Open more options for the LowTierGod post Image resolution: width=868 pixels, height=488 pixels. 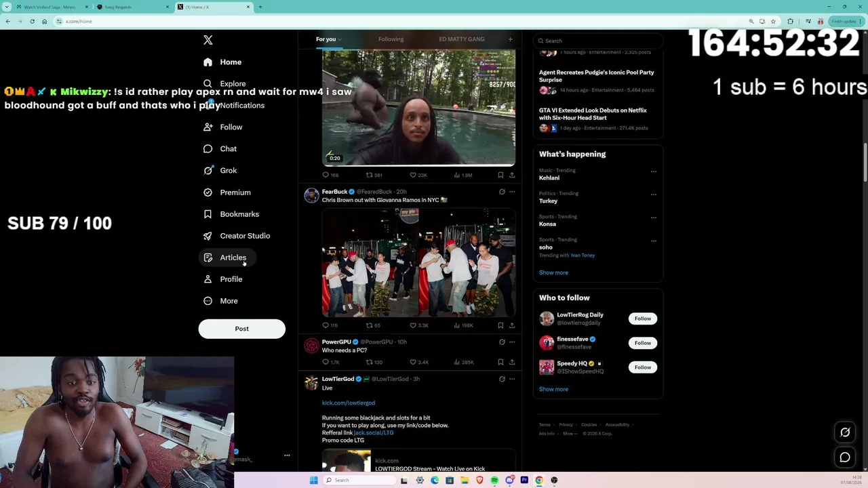[x=512, y=379]
